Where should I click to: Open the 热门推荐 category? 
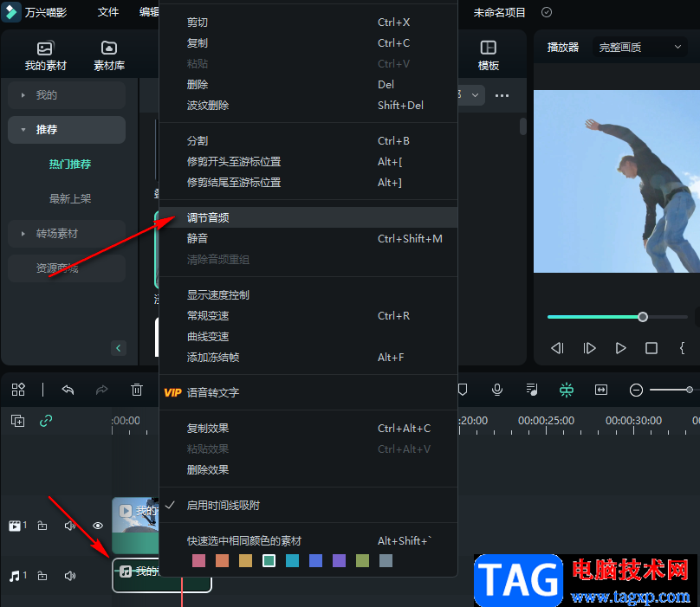tap(70, 165)
